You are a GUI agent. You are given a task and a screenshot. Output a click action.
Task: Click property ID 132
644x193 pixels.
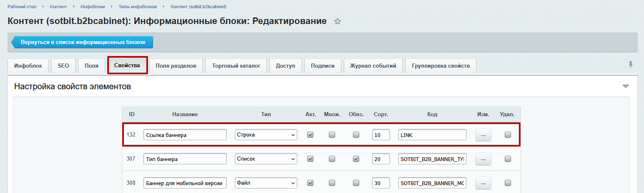pos(131,135)
